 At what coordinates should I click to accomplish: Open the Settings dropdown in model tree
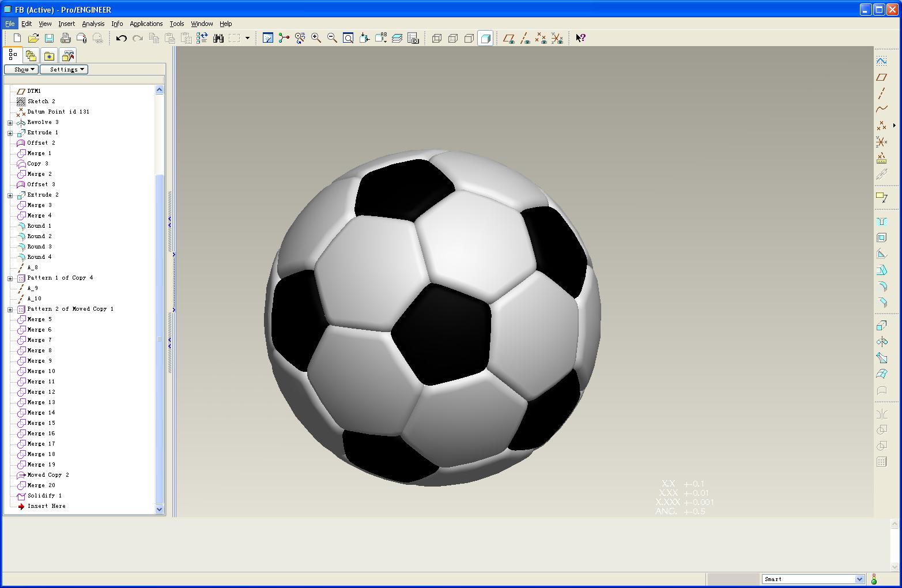pyautogui.click(x=63, y=69)
